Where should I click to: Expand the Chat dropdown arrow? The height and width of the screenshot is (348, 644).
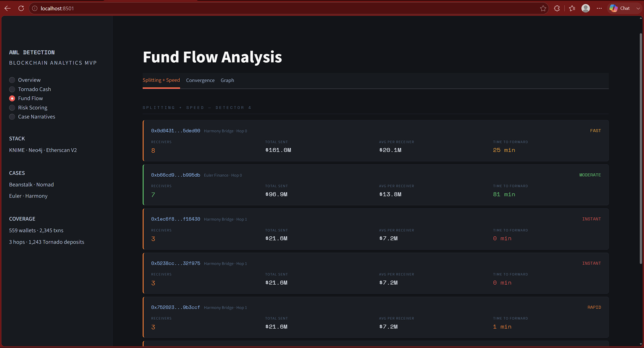(638, 8)
